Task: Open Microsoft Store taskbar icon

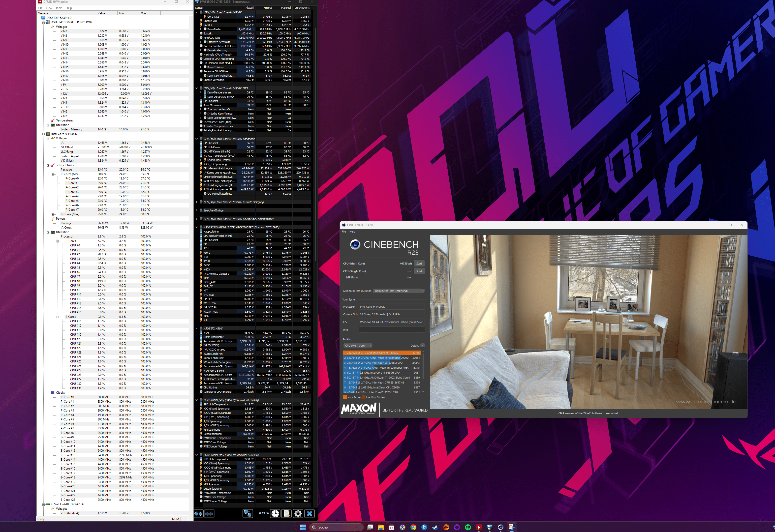Action: [x=392, y=527]
